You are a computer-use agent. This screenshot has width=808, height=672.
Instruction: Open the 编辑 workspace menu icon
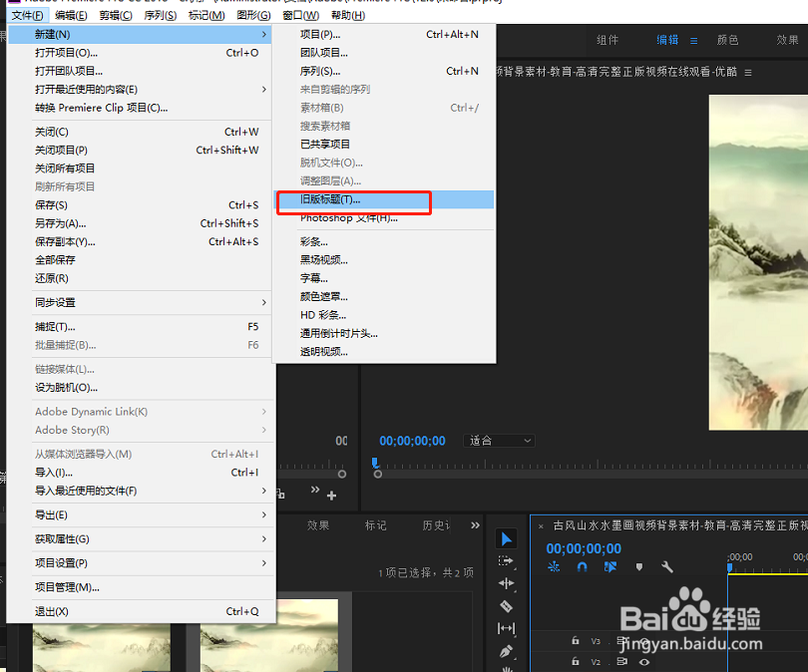pyautogui.click(x=693, y=41)
